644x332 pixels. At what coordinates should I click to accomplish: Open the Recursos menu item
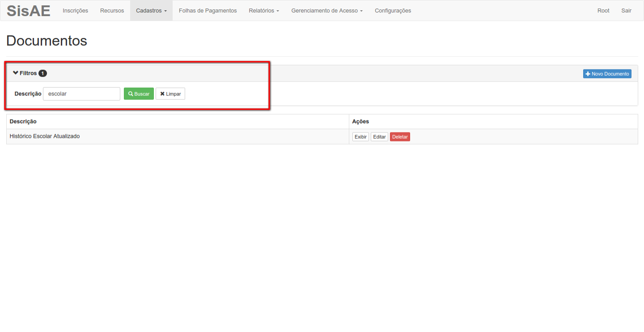coord(112,10)
